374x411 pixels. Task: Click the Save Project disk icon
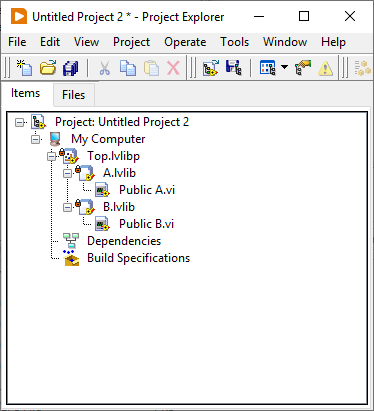[233, 68]
